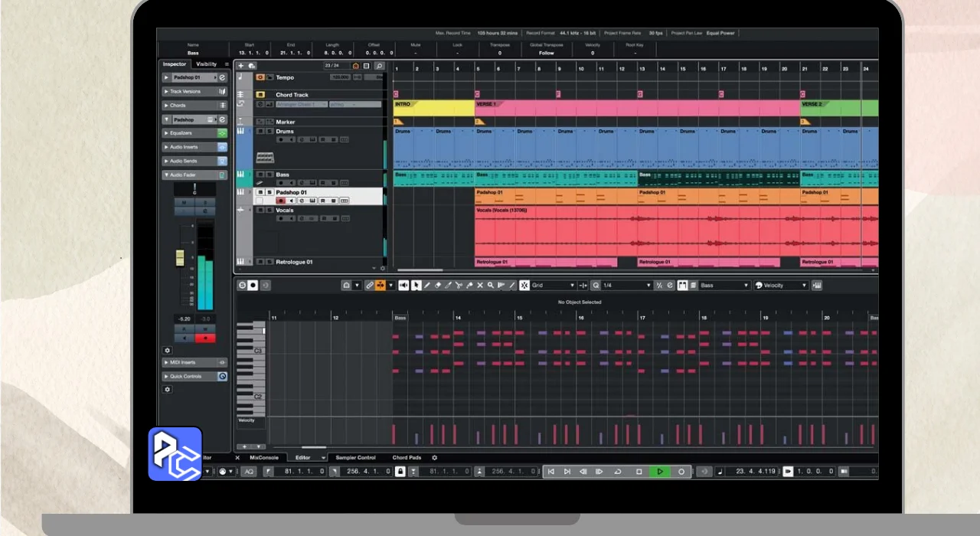
Task: Select the Erase tool in editor toolbar
Action: (438, 286)
